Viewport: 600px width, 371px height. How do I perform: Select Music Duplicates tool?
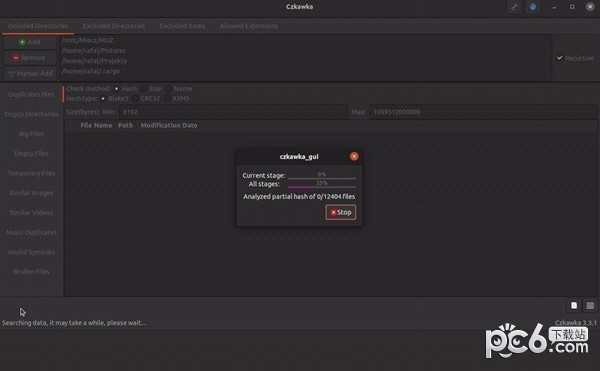(31, 233)
